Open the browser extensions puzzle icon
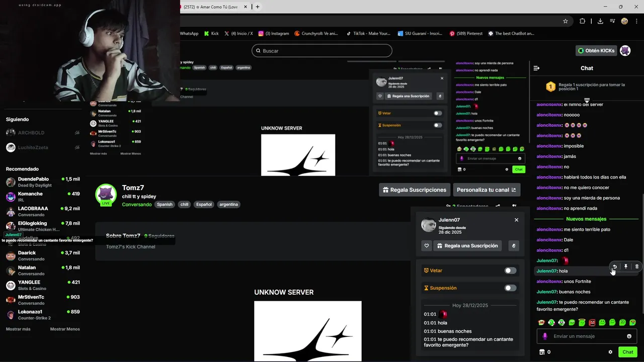 [x=582, y=21]
